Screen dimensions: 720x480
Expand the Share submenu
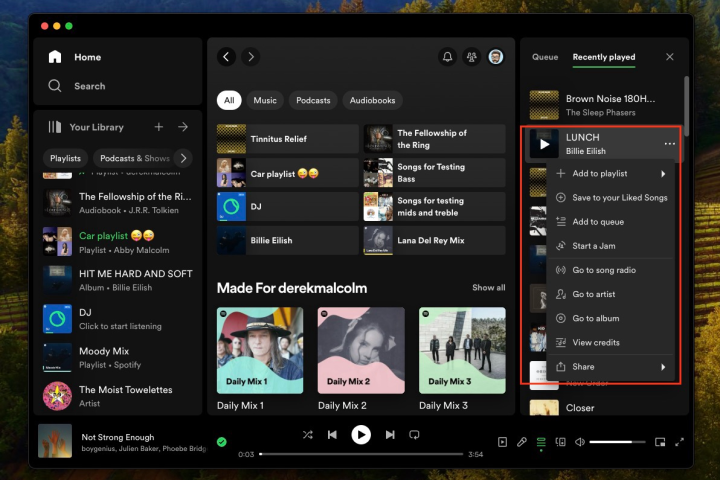pos(611,367)
